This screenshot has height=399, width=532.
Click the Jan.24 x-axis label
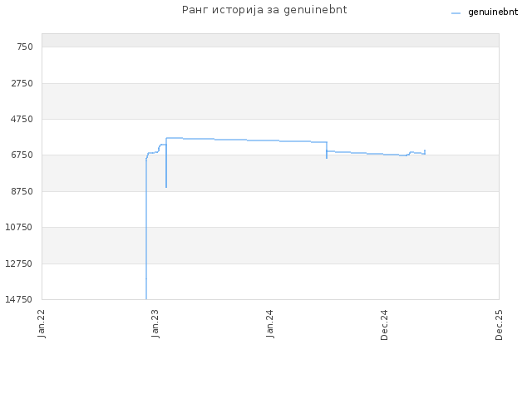click(x=270, y=323)
